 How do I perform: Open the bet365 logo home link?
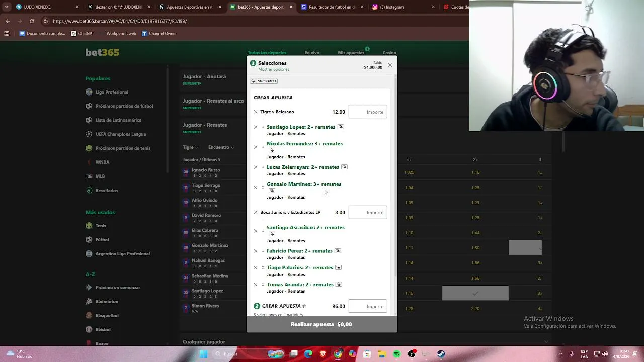tap(102, 52)
